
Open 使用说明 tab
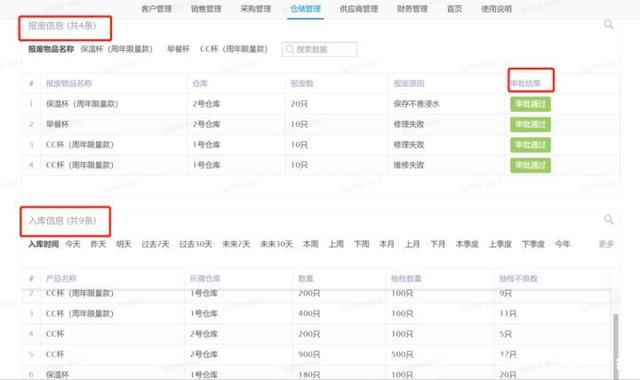pos(496,9)
